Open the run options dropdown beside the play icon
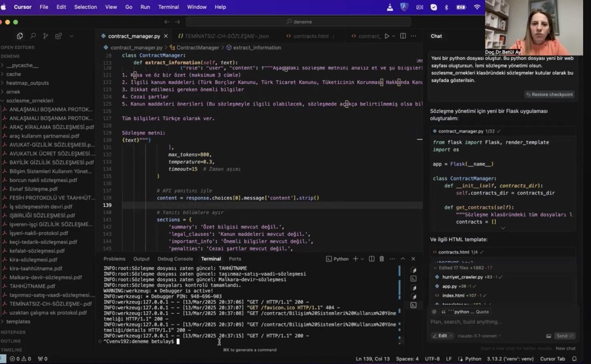The image size is (591, 364). [393, 36]
